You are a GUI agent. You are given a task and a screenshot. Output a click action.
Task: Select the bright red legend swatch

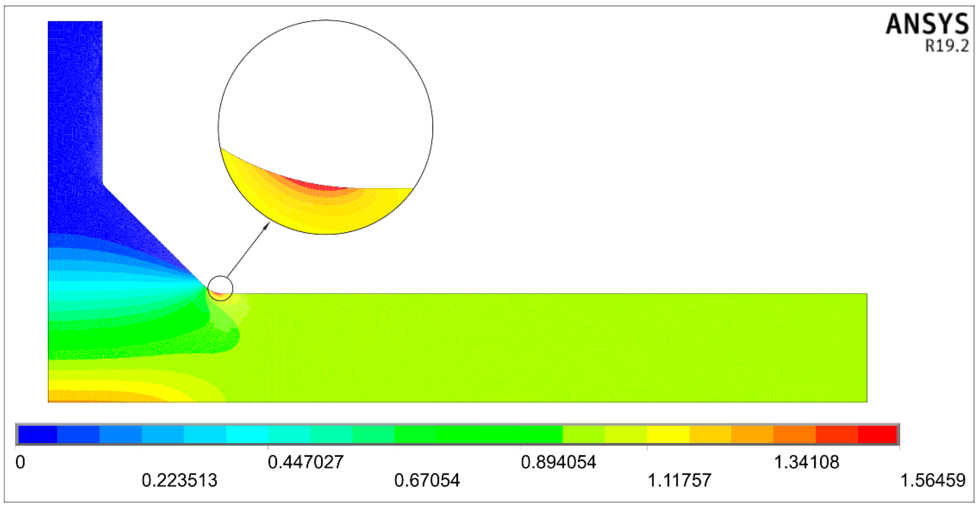click(x=877, y=434)
